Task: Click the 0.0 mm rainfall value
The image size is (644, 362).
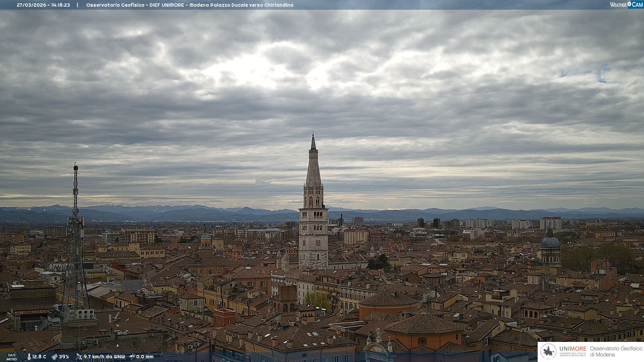Action: pos(145,357)
